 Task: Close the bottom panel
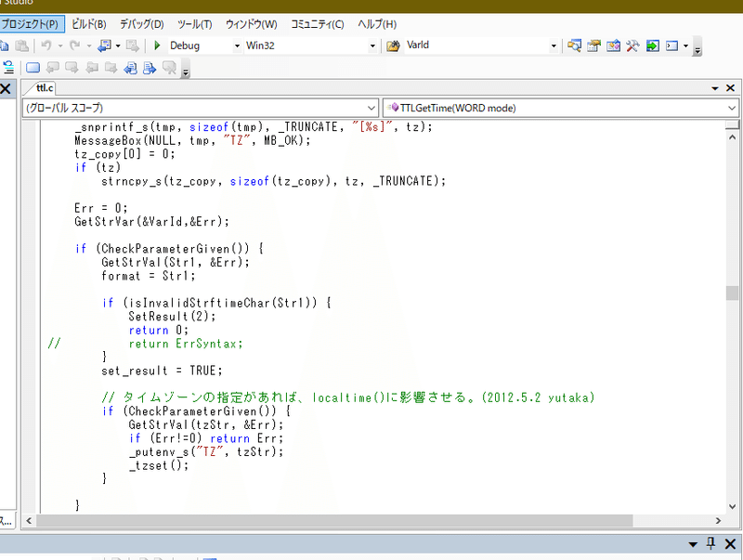tap(730, 544)
